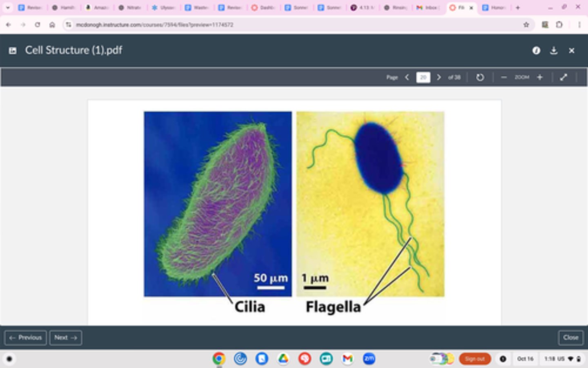This screenshot has height=368, width=588.
Task: Open the red circular app on shelf
Action: click(x=305, y=359)
